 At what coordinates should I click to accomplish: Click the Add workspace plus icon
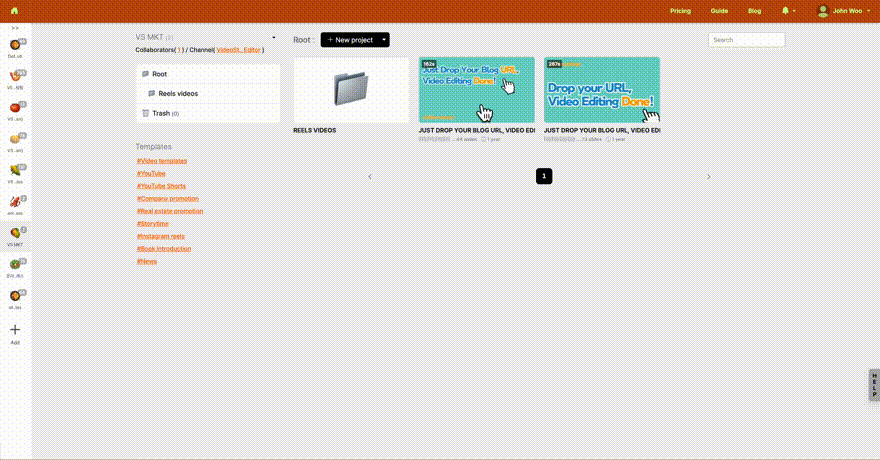[x=15, y=329]
